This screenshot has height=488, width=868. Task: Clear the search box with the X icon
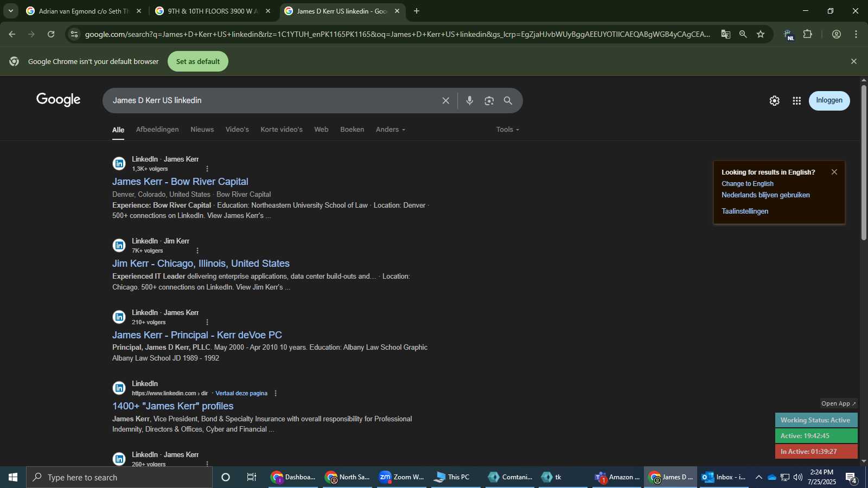click(x=445, y=101)
